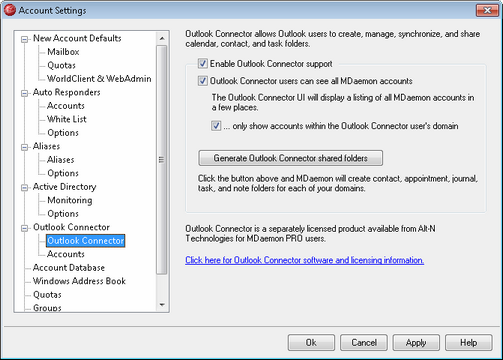Close the Account Settings dialog
The height and width of the screenshot is (360, 503).
coord(487,10)
